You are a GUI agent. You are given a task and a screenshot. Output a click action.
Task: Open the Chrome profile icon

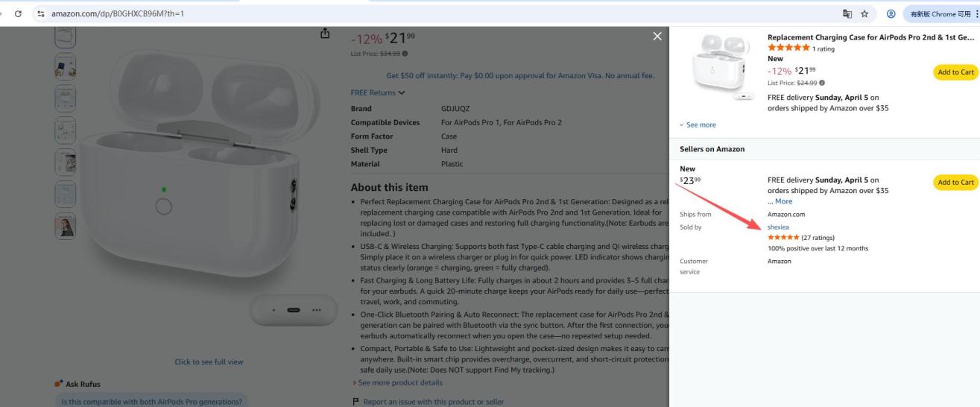890,13
